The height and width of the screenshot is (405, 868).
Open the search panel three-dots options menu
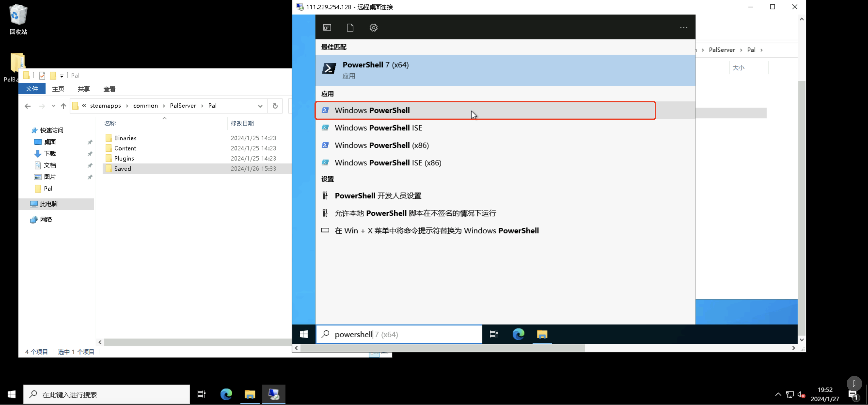click(x=683, y=28)
